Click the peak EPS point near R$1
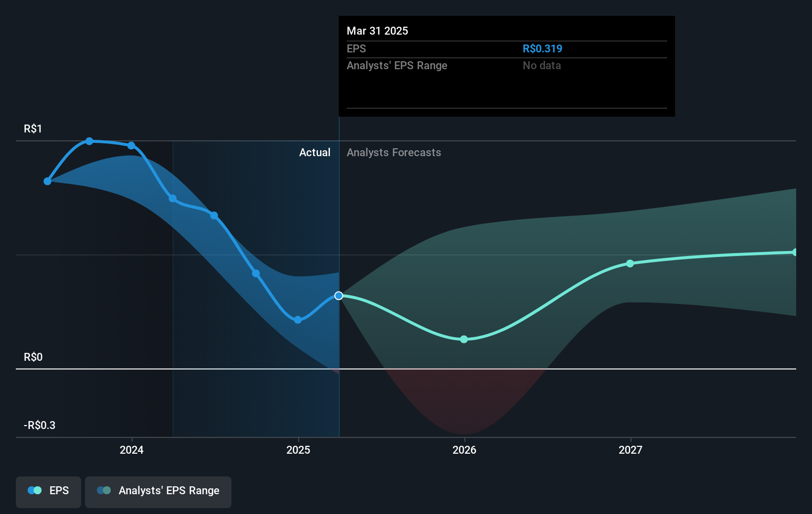This screenshot has width=812, height=514. click(90, 141)
